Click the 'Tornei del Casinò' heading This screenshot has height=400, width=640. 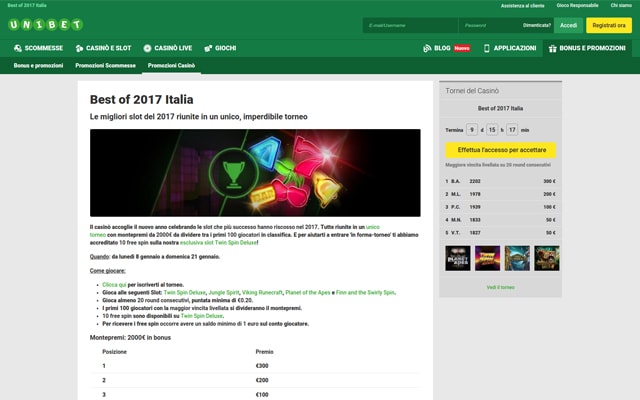click(472, 91)
